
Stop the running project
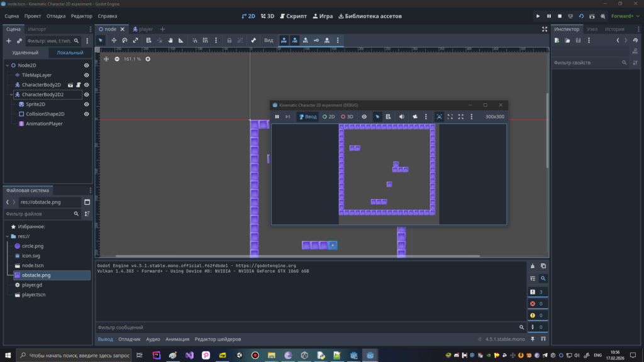click(559, 16)
